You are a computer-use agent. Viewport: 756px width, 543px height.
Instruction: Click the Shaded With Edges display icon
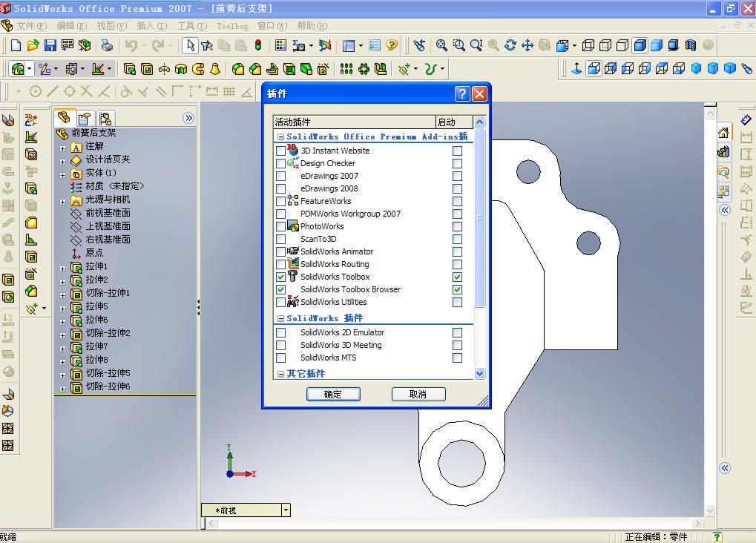pos(640,45)
